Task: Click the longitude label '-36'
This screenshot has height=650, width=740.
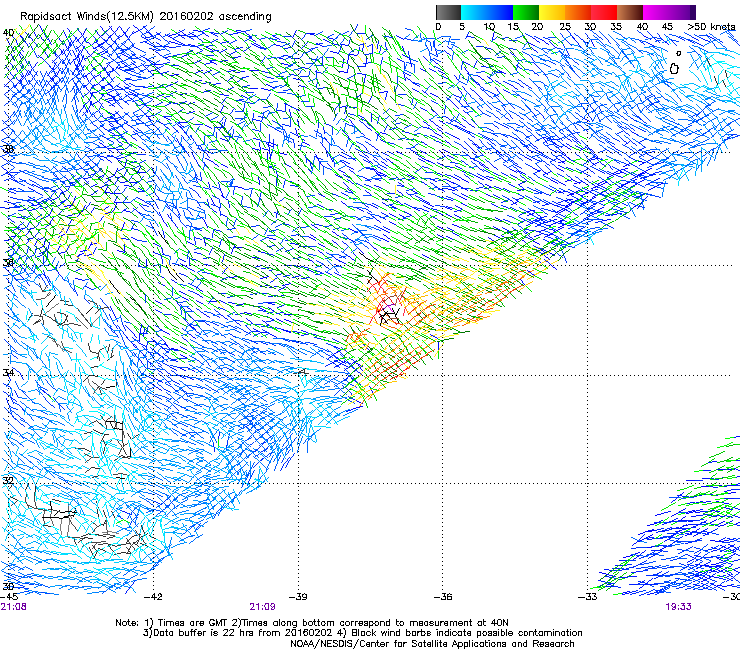Action: pos(443,596)
